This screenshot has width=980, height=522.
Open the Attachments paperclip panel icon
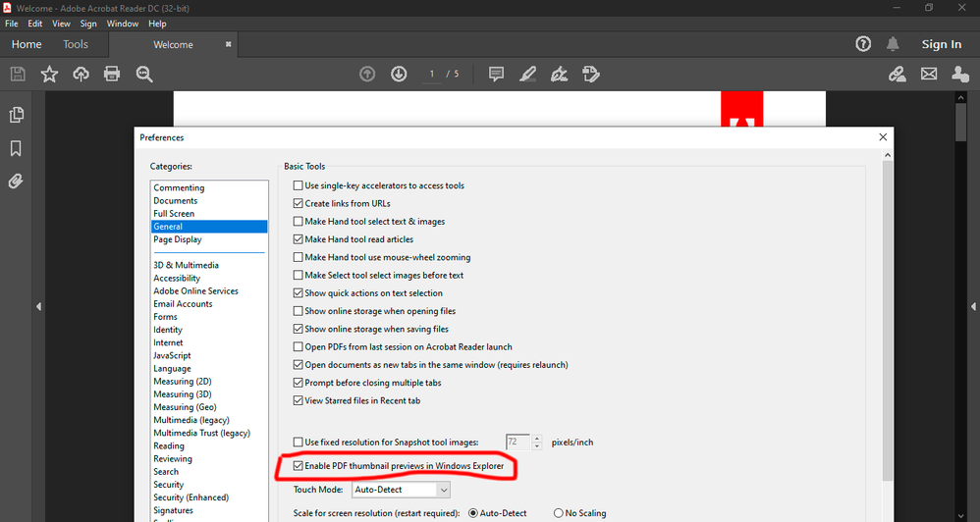(x=16, y=182)
